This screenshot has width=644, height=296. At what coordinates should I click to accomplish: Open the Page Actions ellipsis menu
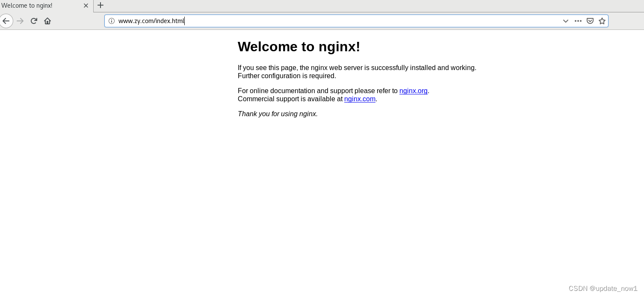coord(578,21)
